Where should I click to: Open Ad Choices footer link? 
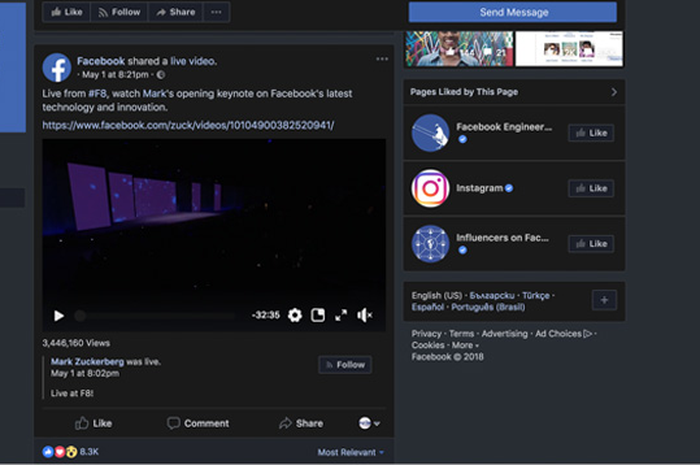(563, 334)
